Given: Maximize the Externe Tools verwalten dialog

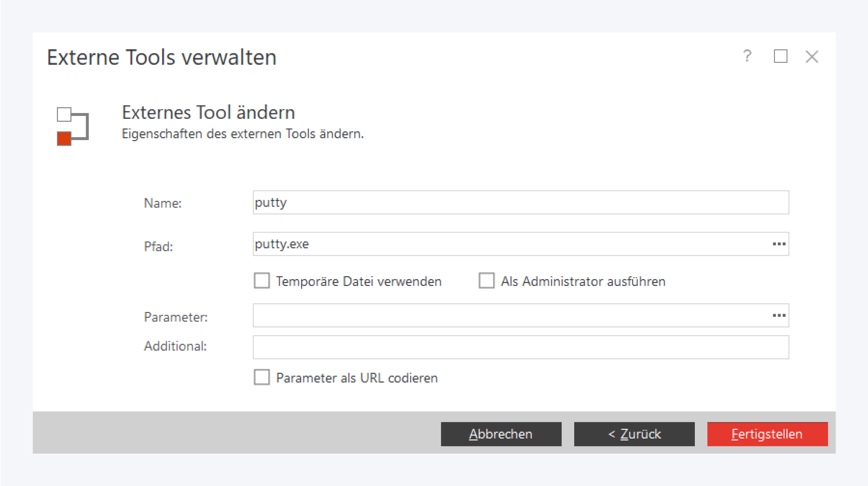Looking at the screenshot, I should click(x=780, y=56).
